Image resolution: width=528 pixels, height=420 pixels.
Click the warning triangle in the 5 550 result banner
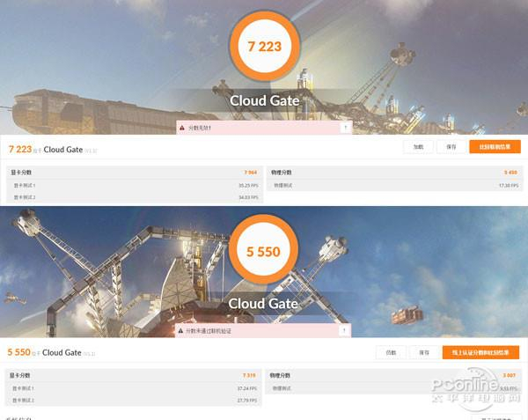tap(180, 331)
